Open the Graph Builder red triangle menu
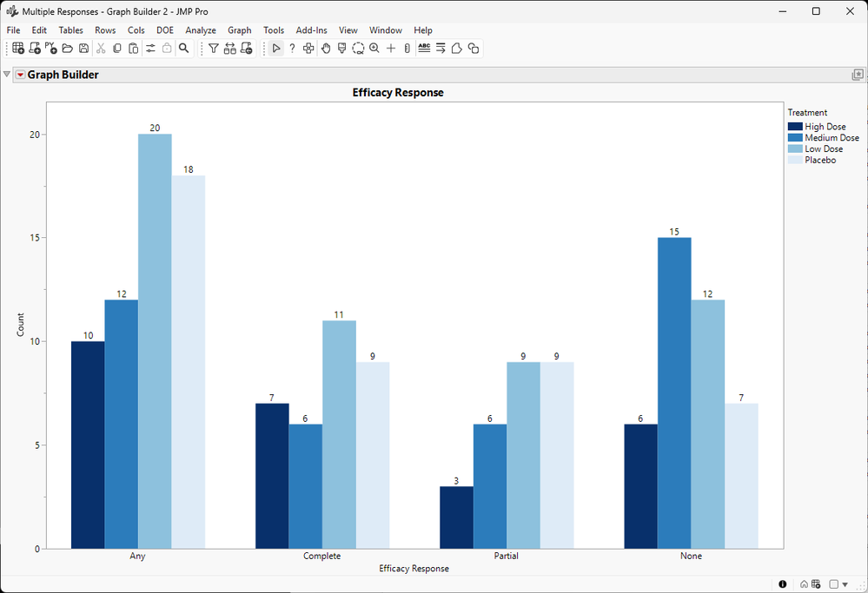The image size is (868, 593). [x=21, y=75]
